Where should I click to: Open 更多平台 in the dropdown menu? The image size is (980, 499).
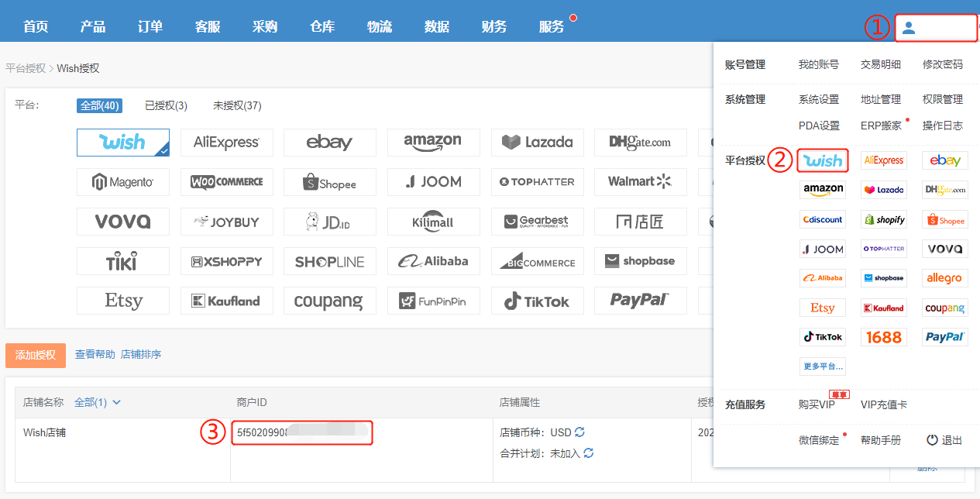[823, 366]
